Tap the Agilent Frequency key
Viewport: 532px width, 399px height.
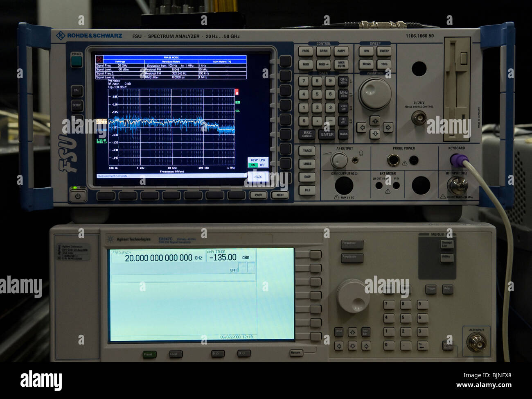pyautogui.click(x=352, y=245)
